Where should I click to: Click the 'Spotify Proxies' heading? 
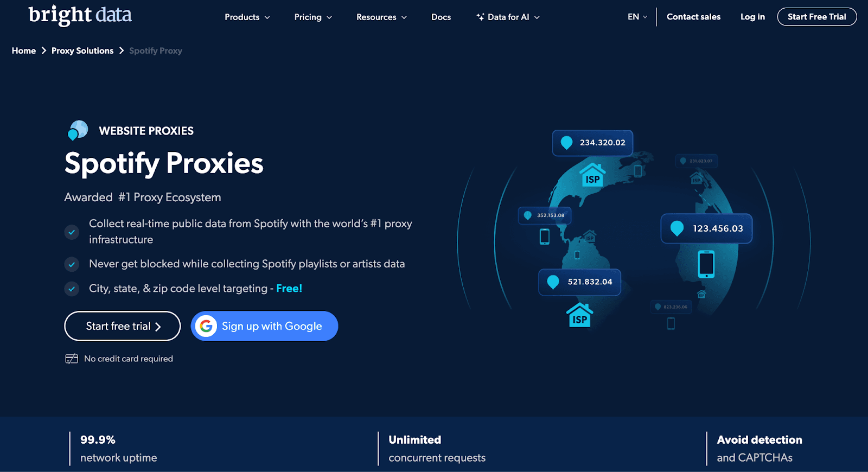[164, 163]
